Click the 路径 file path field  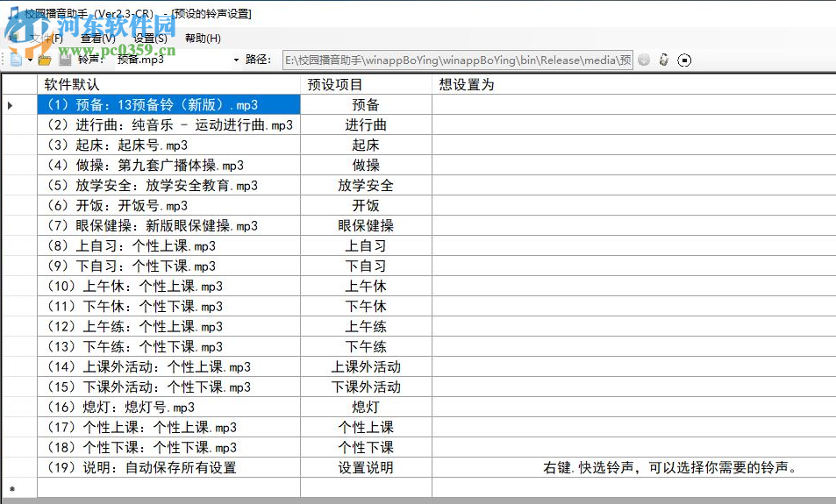click(457, 60)
